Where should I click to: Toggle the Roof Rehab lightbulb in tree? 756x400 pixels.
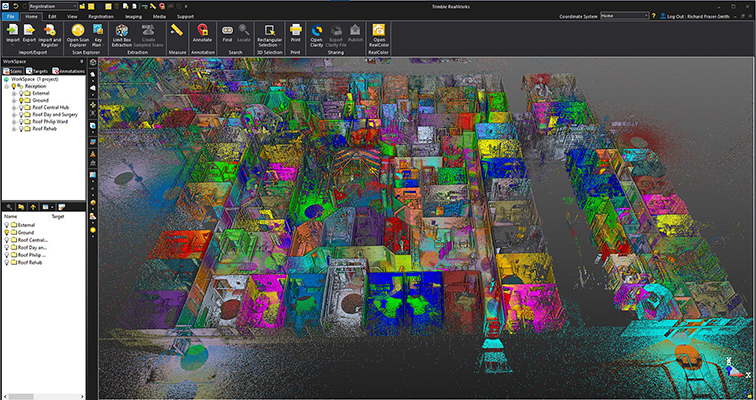[23, 128]
